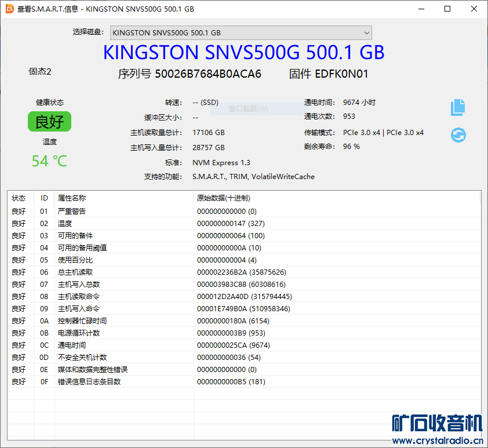Maximize the S.M.A.R.T. info window

pos(447,9)
